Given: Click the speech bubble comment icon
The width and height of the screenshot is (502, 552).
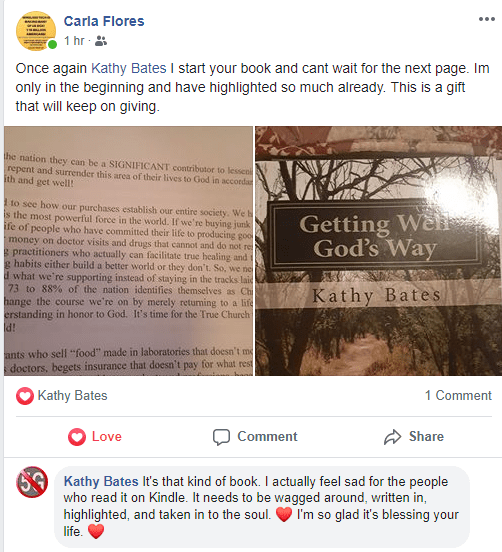Looking at the screenshot, I should coord(221,437).
